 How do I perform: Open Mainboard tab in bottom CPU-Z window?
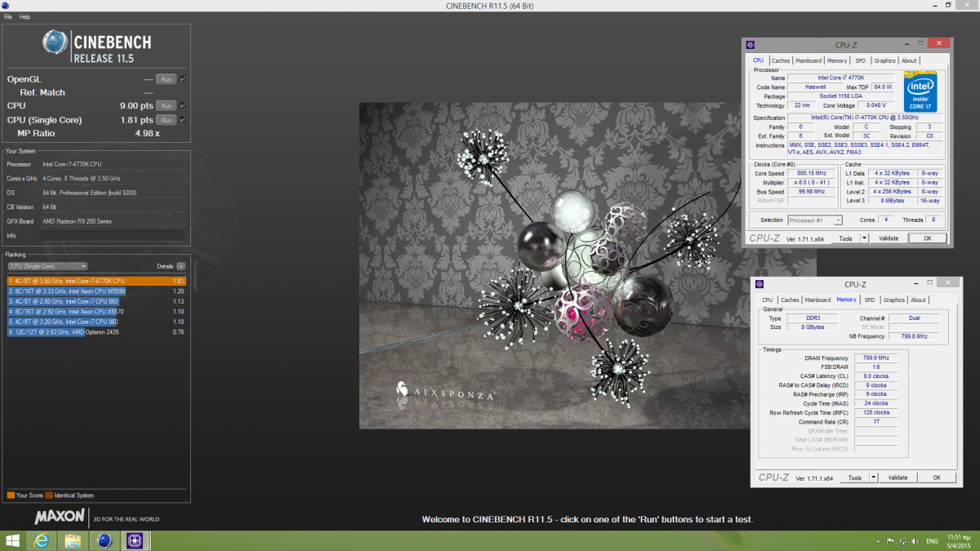tap(817, 300)
